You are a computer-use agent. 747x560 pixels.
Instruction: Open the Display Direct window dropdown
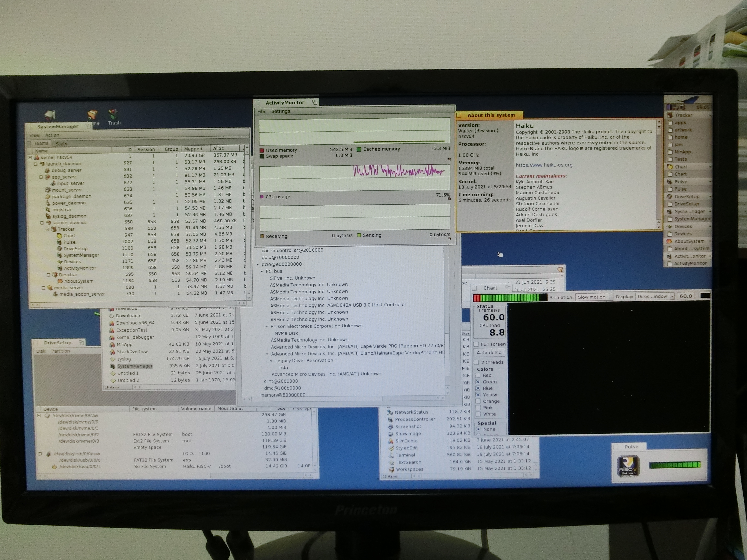(655, 296)
